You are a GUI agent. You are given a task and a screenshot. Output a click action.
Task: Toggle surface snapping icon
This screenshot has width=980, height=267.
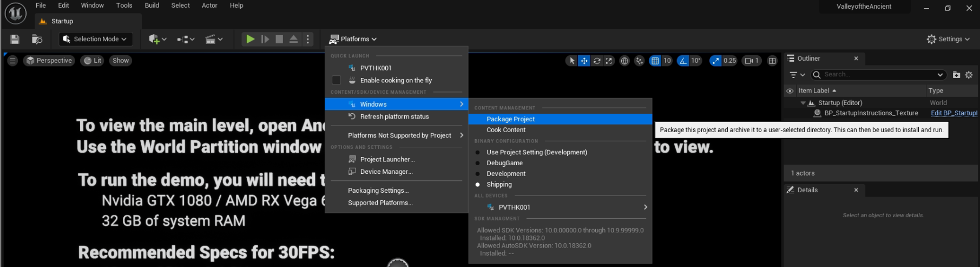(x=639, y=61)
